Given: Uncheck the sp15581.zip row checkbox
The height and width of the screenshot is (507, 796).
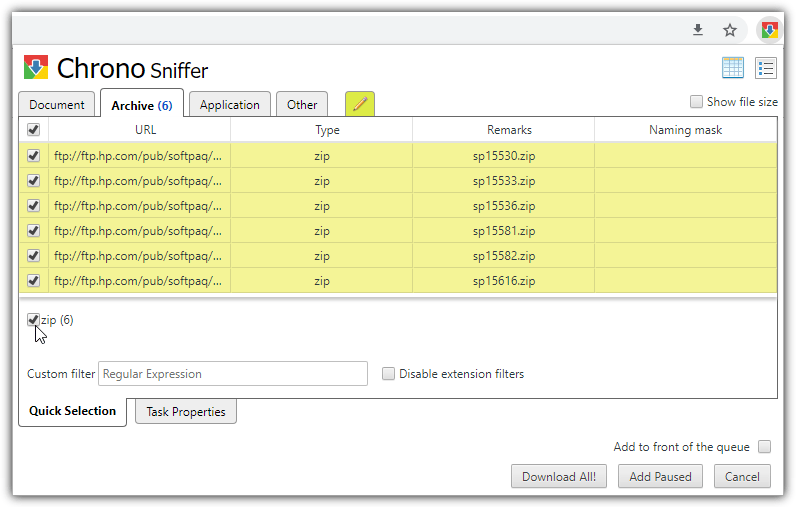Looking at the screenshot, I should pyautogui.click(x=34, y=230).
